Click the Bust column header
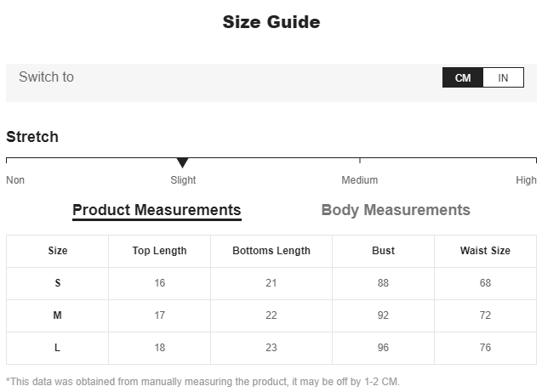This screenshot has width=542, height=392. pyautogui.click(x=383, y=251)
